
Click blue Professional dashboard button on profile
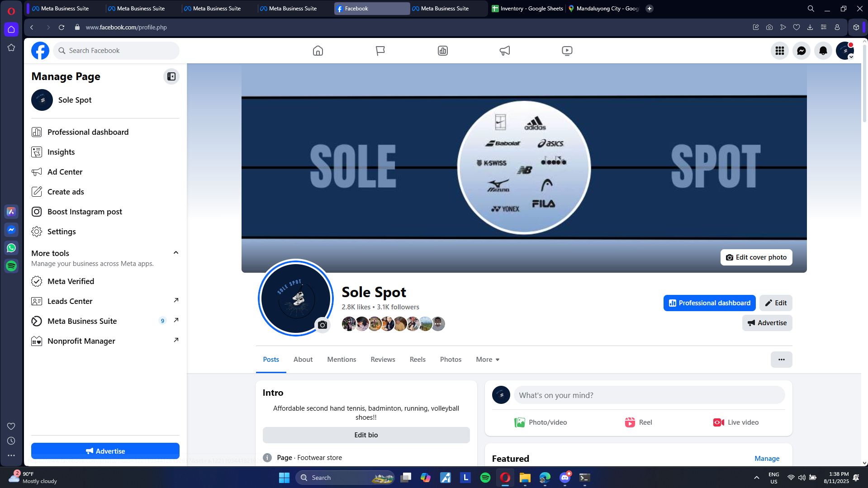[x=709, y=303]
